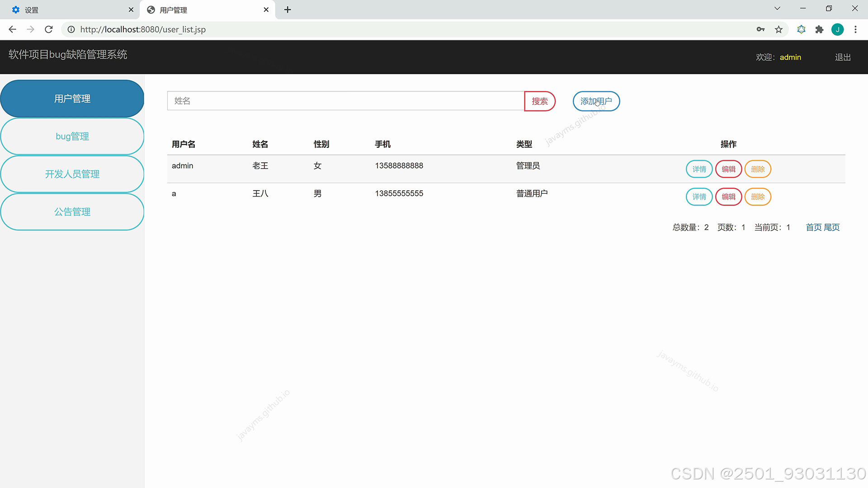
Task: Click the 用户名 column header
Action: pyautogui.click(x=184, y=144)
